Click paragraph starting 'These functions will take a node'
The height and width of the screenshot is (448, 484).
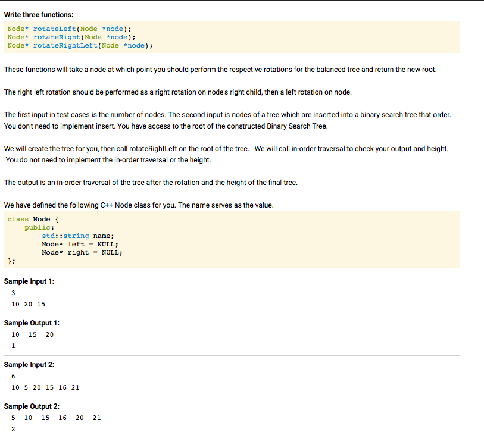tap(220, 70)
